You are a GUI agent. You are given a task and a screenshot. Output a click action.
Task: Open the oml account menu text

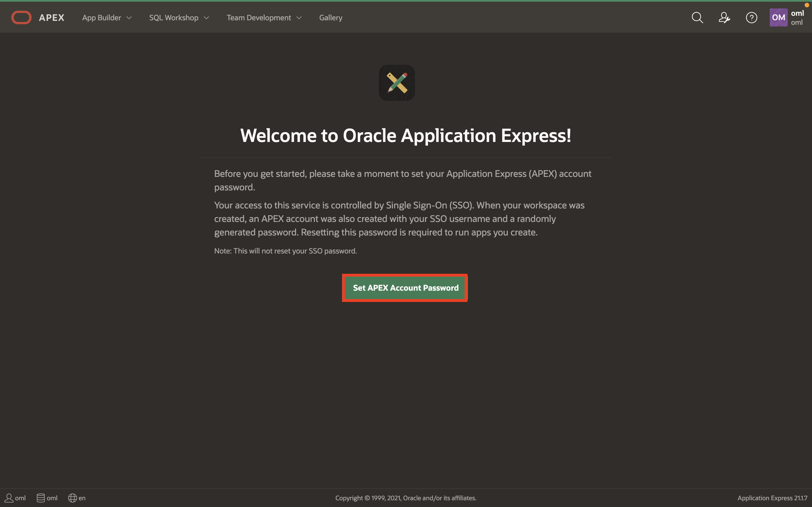[x=797, y=17]
